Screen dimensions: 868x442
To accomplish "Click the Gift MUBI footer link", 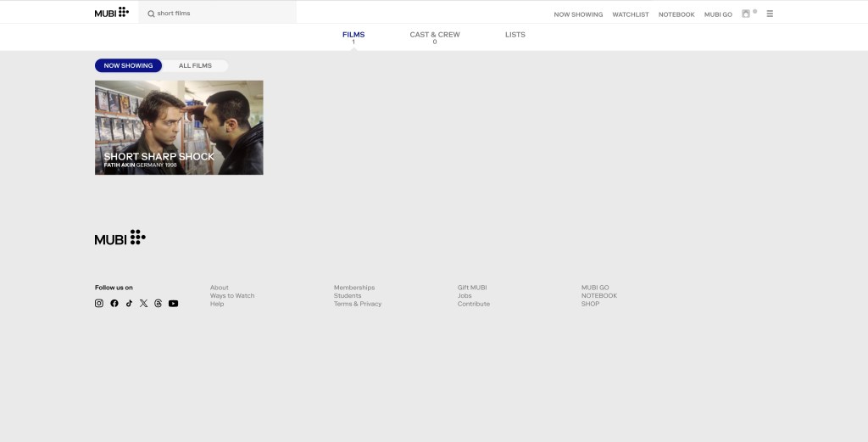I will 472,288.
